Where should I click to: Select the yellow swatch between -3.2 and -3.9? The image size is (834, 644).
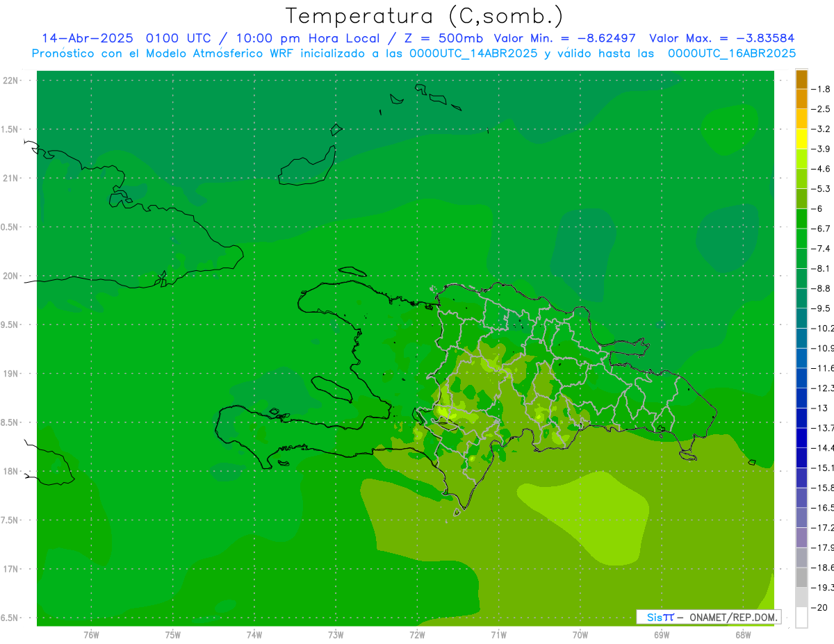coord(801,139)
